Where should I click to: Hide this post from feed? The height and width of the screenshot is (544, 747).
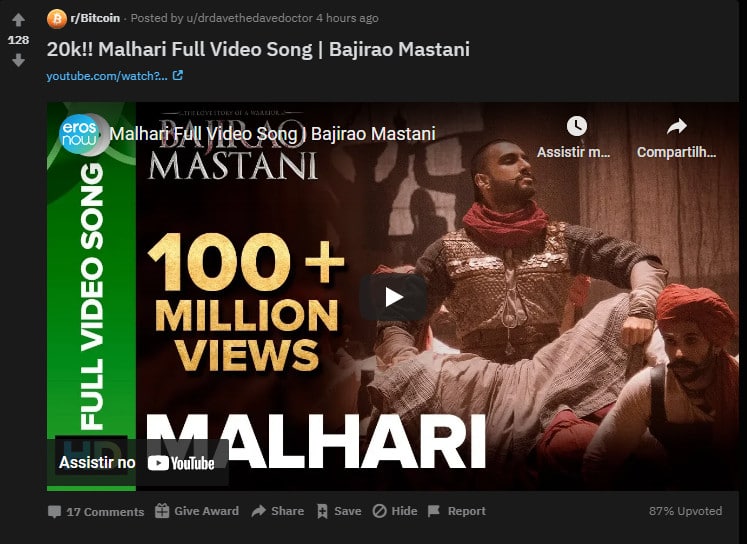tap(395, 511)
